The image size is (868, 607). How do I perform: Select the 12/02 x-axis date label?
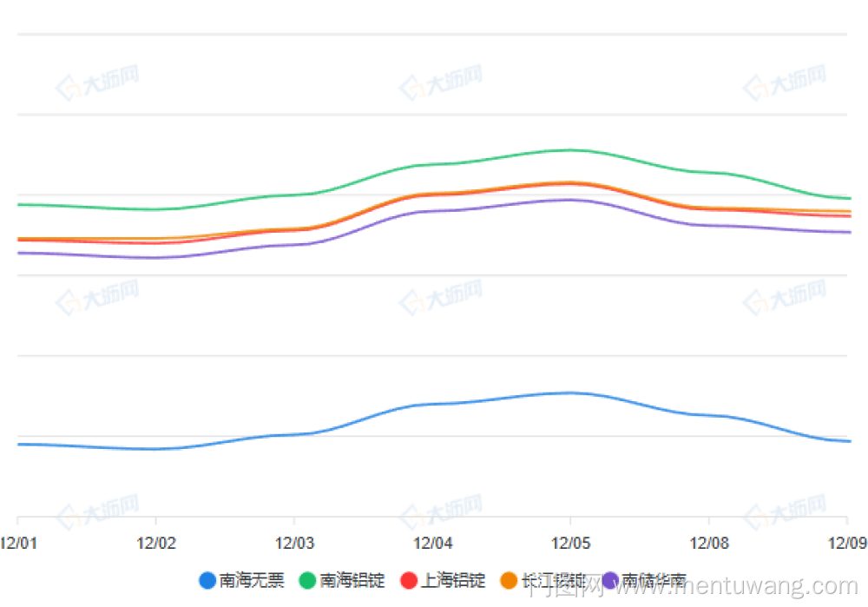[156, 544]
